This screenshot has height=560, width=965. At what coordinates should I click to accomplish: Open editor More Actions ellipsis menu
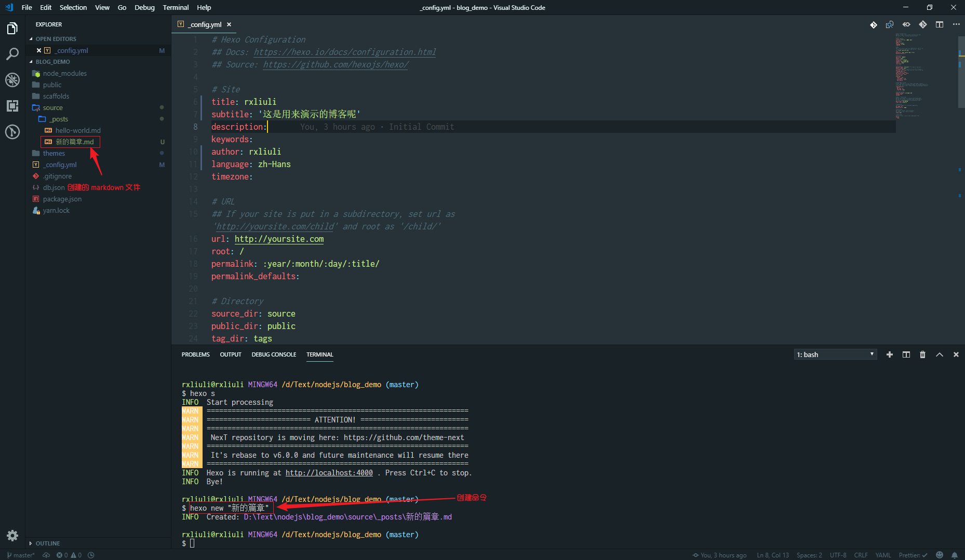coord(956,24)
